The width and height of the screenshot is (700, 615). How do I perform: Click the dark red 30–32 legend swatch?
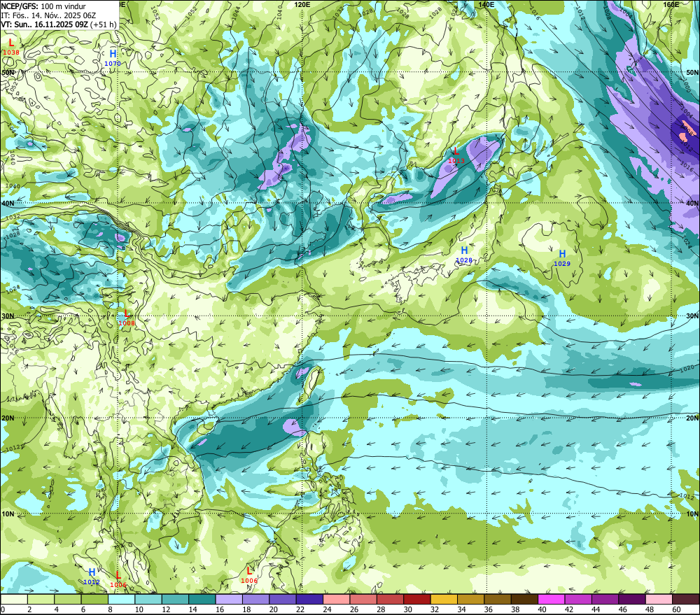pyautogui.click(x=417, y=599)
